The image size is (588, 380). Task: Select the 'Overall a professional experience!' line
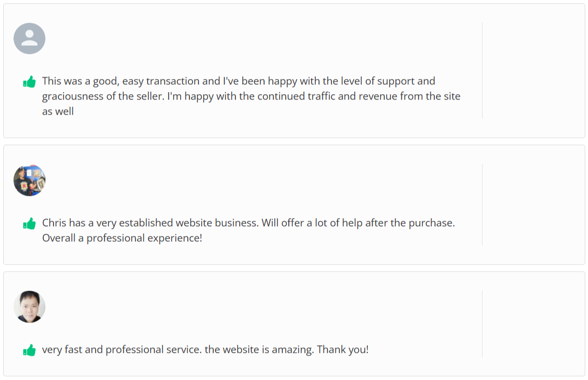[x=122, y=238]
